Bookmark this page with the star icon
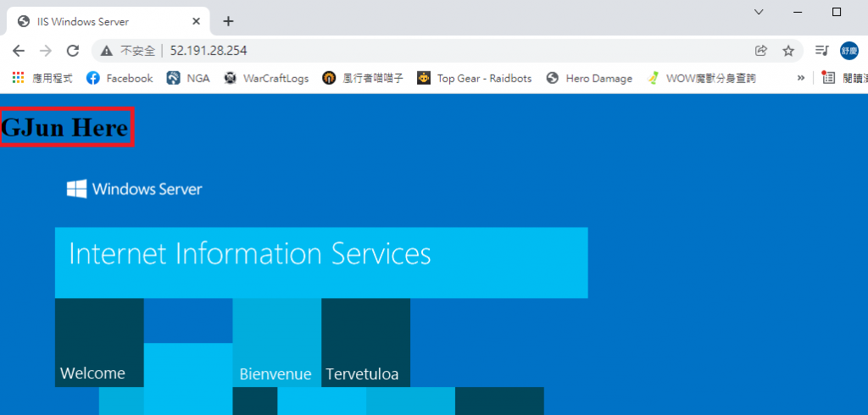Image resolution: width=868 pixels, height=415 pixels. coord(788,51)
